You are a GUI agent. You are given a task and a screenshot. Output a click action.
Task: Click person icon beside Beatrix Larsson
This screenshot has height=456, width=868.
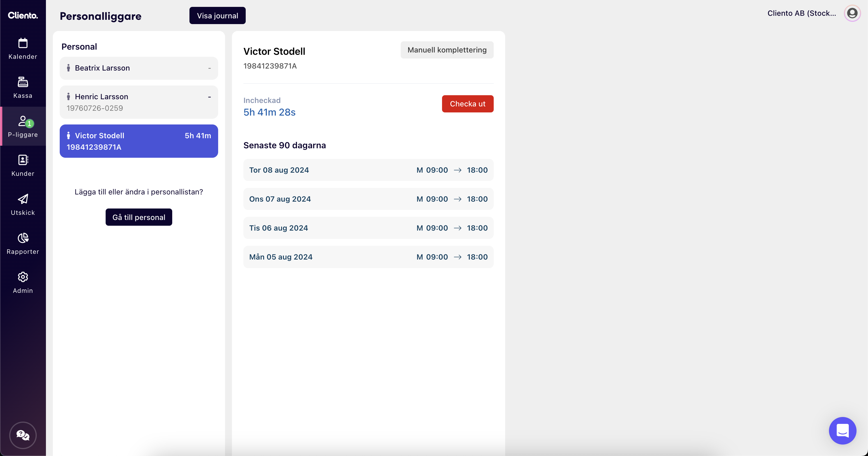[68, 68]
